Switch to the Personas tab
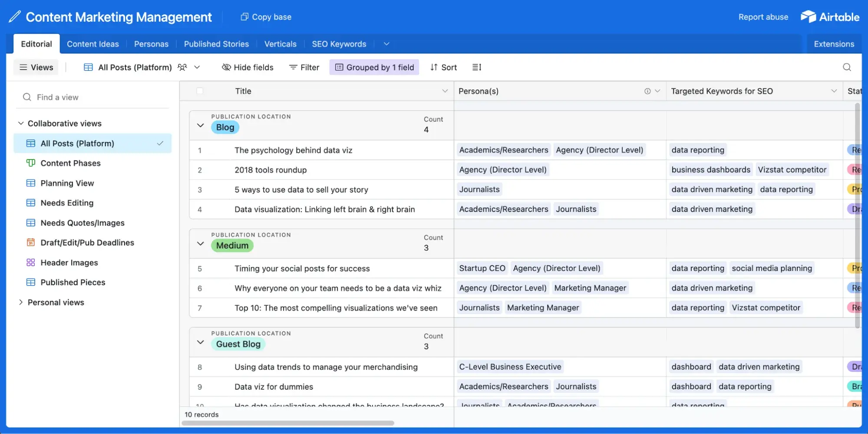 coord(151,43)
